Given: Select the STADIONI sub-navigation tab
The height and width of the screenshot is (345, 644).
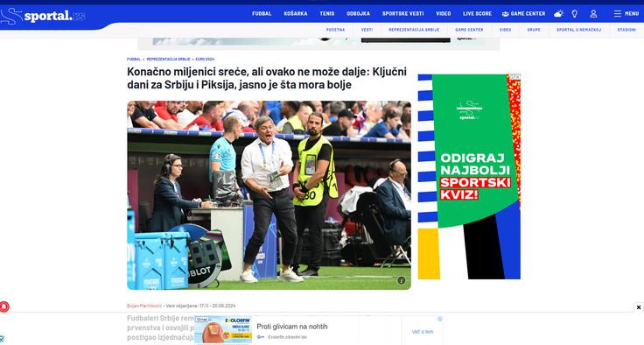Looking at the screenshot, I should pyautogui.click(x=626, y=30).
